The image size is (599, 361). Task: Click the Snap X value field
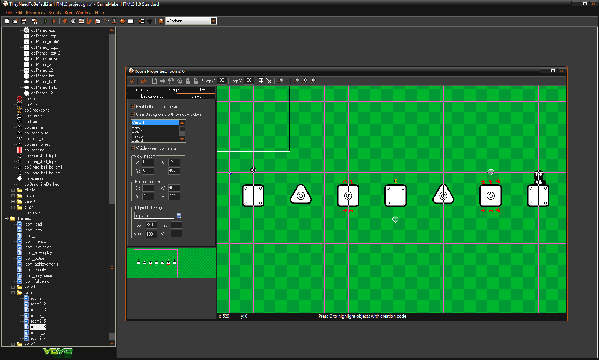(222, 81)
